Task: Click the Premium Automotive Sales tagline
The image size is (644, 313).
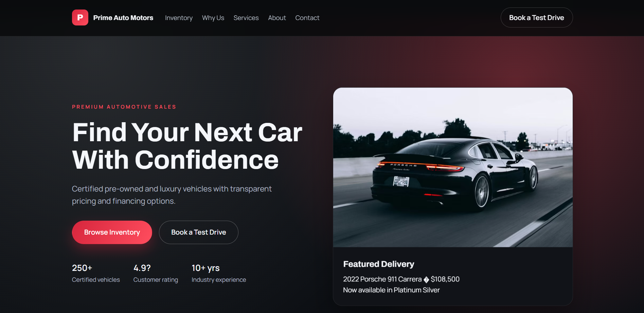Action: (x=124, y=107)
